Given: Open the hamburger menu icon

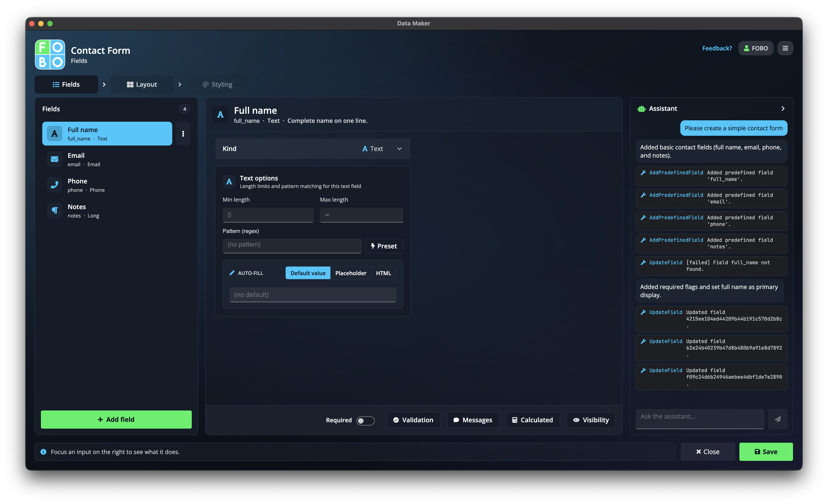Looking at the screenshot, I should pos(785,48).
